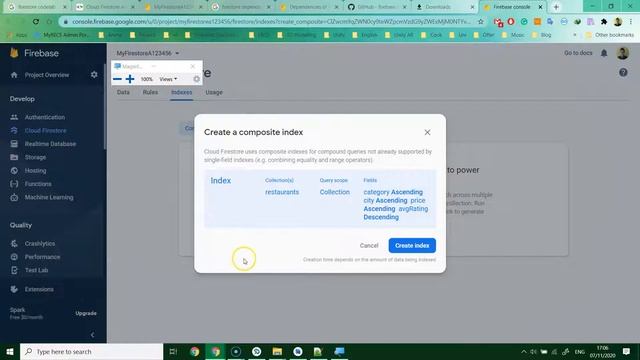Collapse the sidebar with the chevron
Image resolution: width=640 pixels, height=360 pixels.
tap(92, 335)
